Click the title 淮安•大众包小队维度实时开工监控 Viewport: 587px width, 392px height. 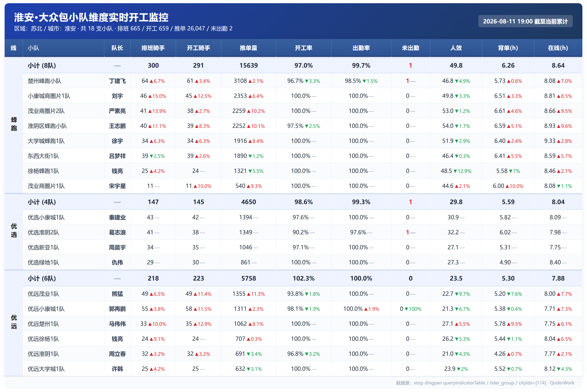91,17
